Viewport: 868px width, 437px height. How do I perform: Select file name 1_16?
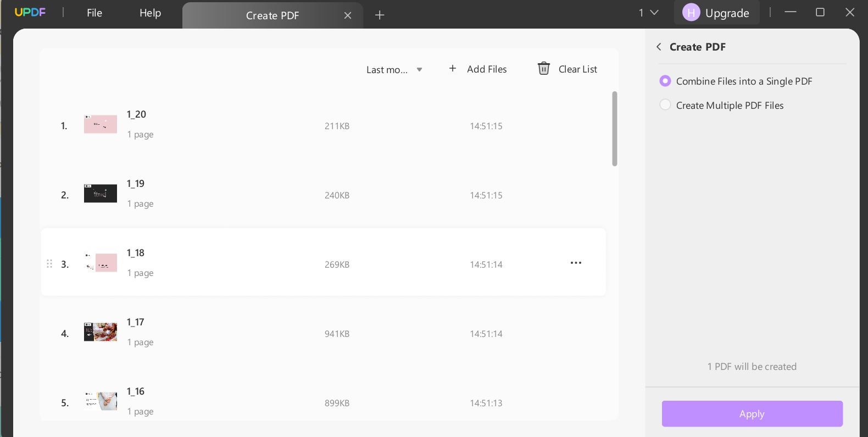click(x=136, y=391)
